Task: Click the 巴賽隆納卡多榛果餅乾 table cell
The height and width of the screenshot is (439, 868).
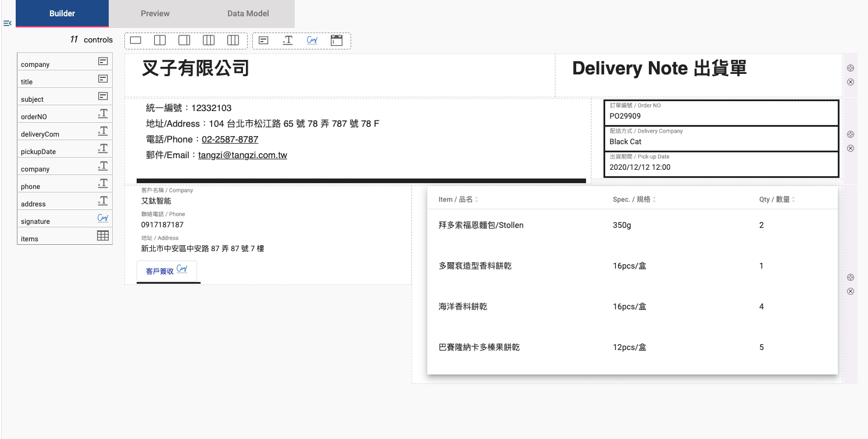Action: 479,347
